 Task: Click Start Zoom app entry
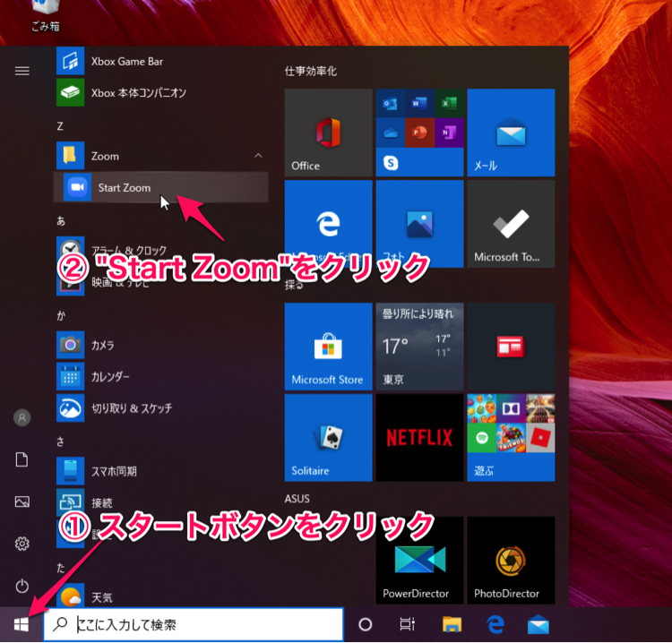point(124,187)
